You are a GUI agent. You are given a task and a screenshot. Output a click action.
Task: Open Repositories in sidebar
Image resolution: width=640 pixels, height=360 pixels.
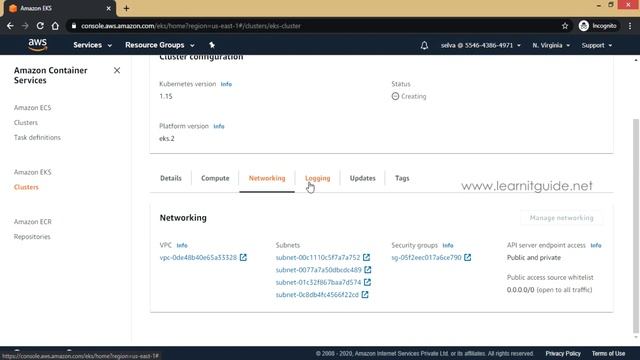[x=32, y=237]
